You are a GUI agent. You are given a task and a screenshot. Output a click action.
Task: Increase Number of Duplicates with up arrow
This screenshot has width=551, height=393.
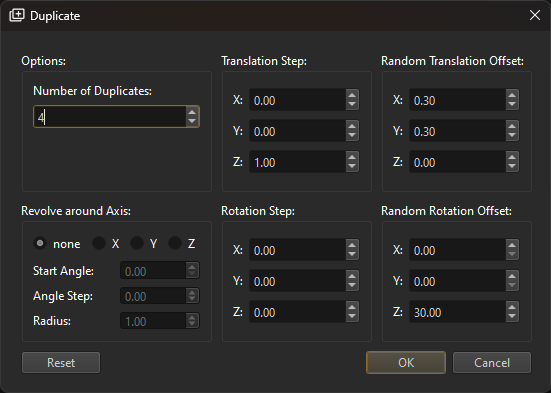192,112
